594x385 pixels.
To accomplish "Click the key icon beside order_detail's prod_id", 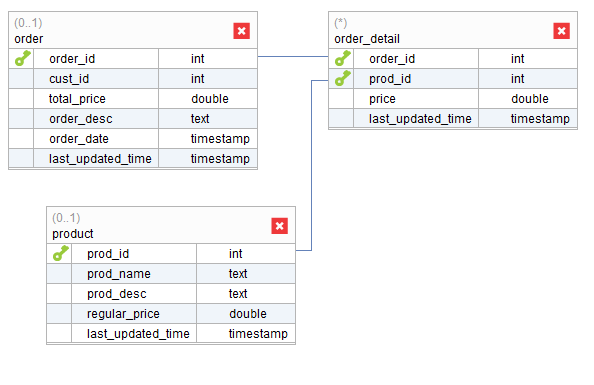I will click(342, 78).
